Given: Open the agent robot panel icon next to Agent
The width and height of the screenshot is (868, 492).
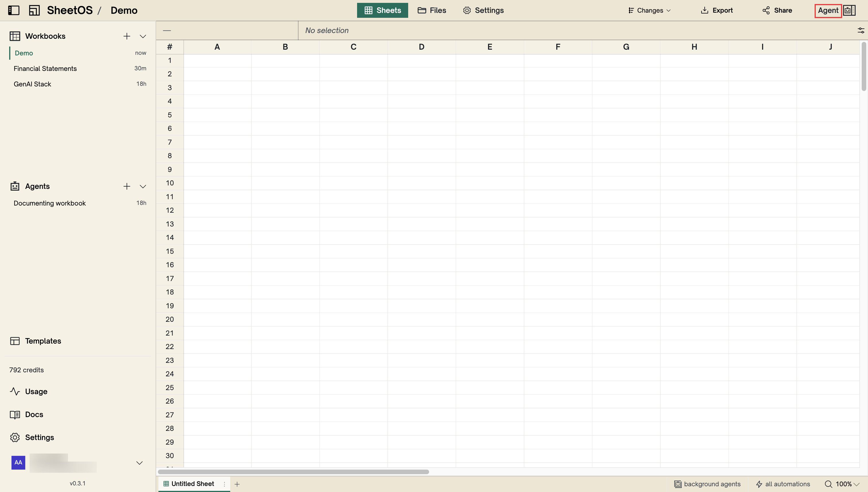Looking at the screenshot, I should [849, 10].
